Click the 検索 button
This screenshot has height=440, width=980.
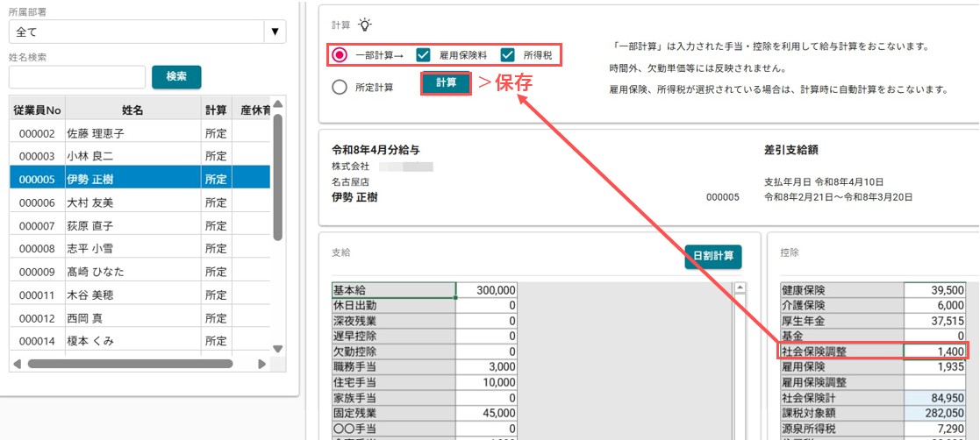[x=176, y=77]
